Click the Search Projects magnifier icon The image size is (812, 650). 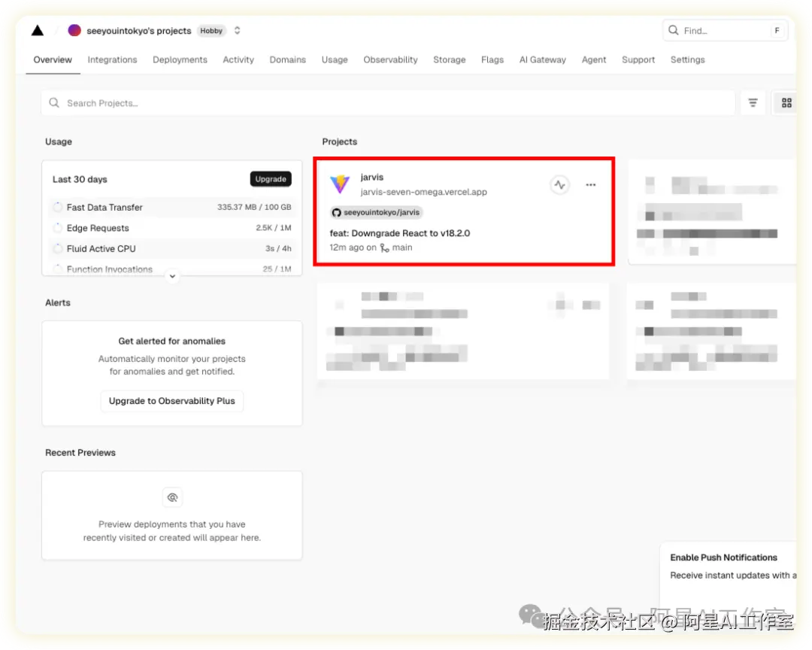point(54,102)
